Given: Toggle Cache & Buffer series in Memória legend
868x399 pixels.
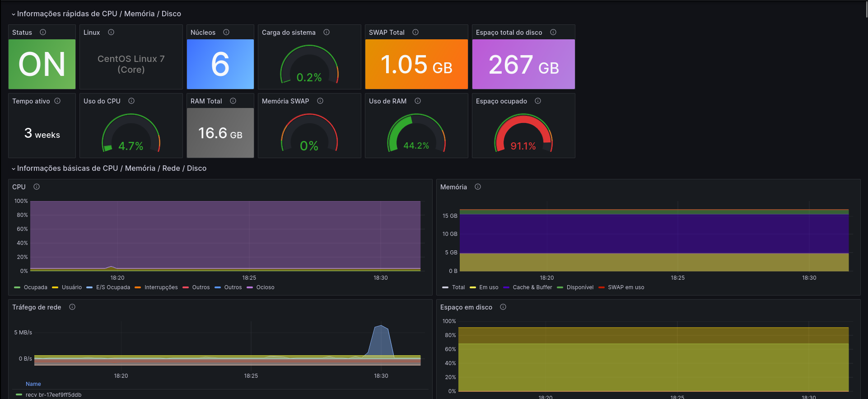Looking at the screenshot, I should [x=532, y=287].
